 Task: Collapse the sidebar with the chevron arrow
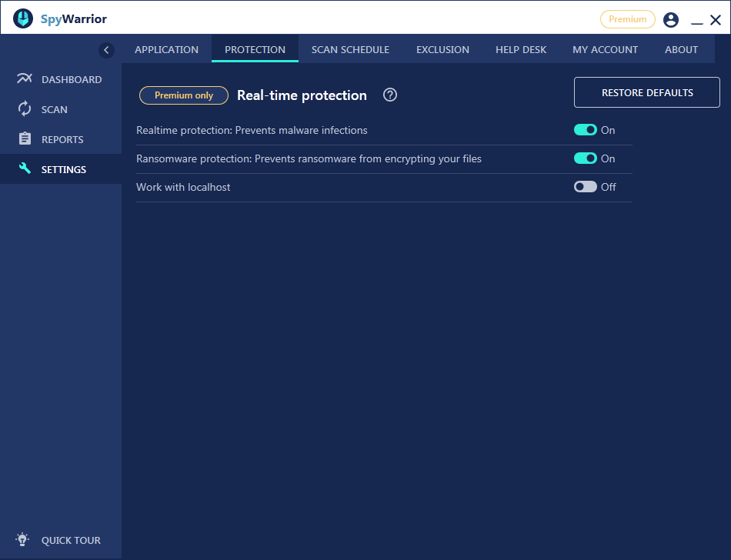tap(106, 50)
